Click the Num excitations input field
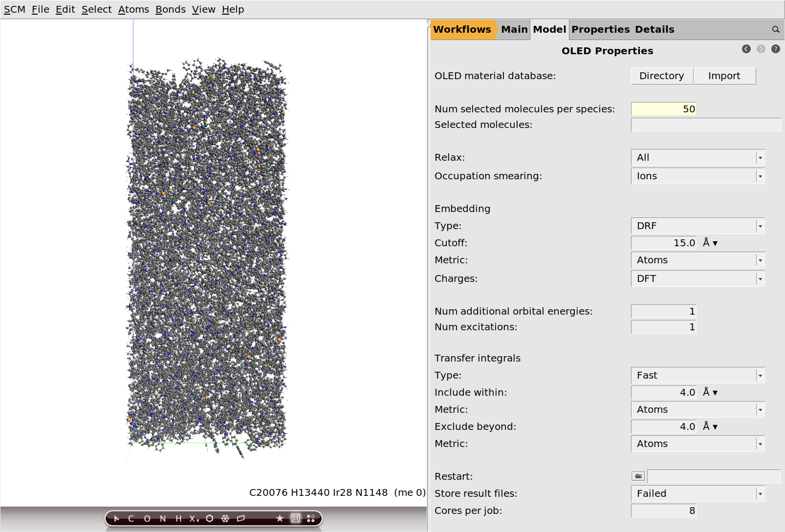This screenshot has height=532, width=785. tap(664, 327)
